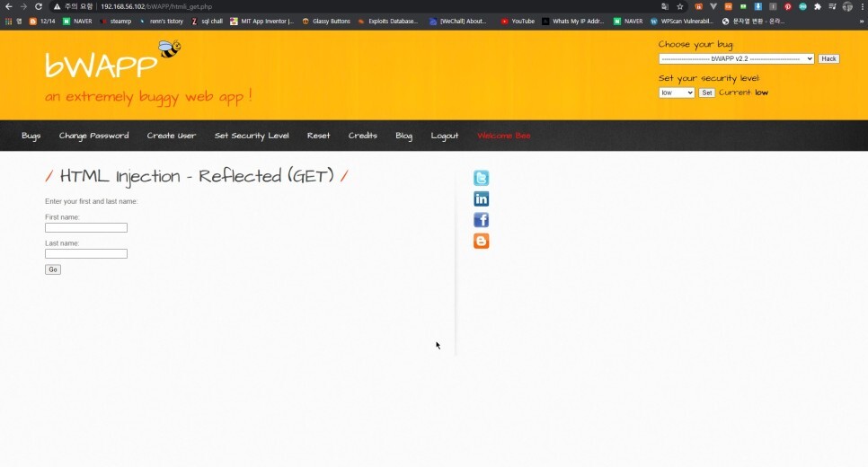Open the 12/14 Blogger bookmark
Viewport: 868px width, 467px height.
[x=42, y=21]
